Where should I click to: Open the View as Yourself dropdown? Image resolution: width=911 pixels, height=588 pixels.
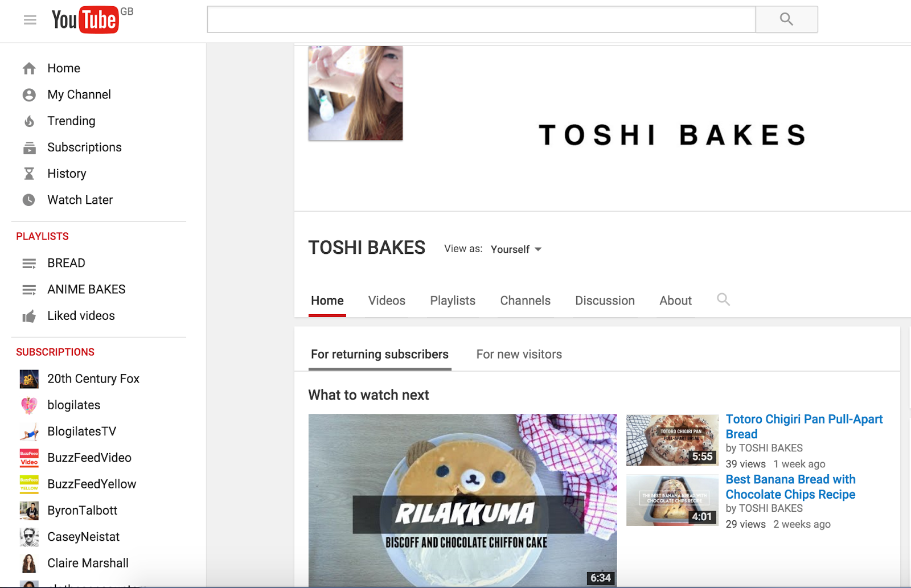pyautogui.click(x=516, y=249)
